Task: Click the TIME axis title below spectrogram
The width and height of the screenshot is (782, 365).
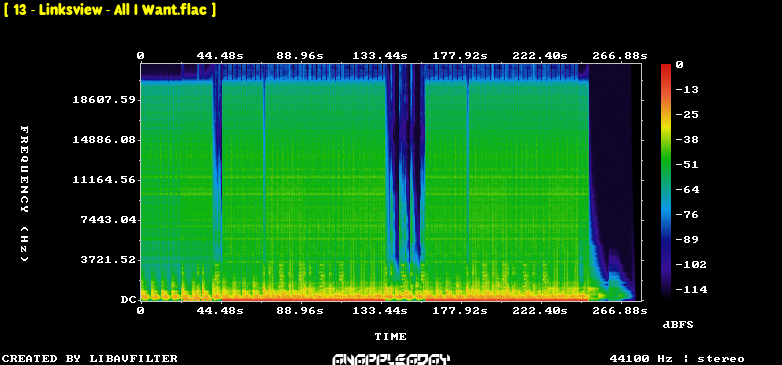Action: 391,337
